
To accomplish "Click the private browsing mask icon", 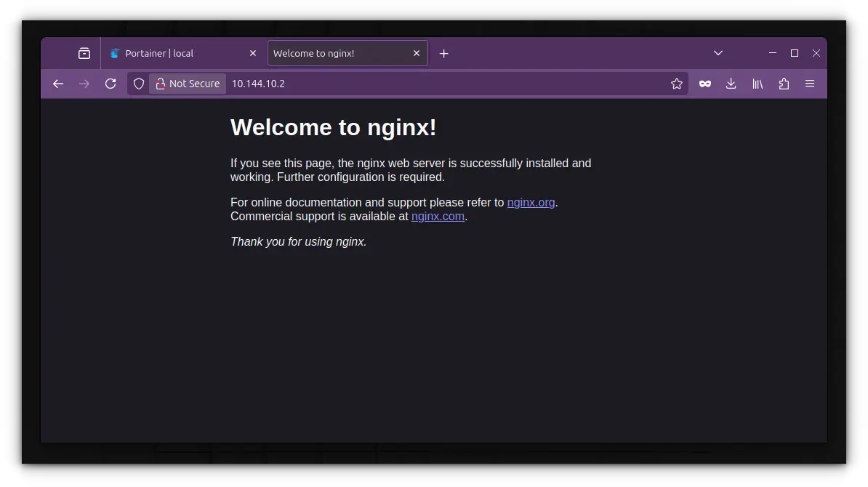I will click(704, 84).
